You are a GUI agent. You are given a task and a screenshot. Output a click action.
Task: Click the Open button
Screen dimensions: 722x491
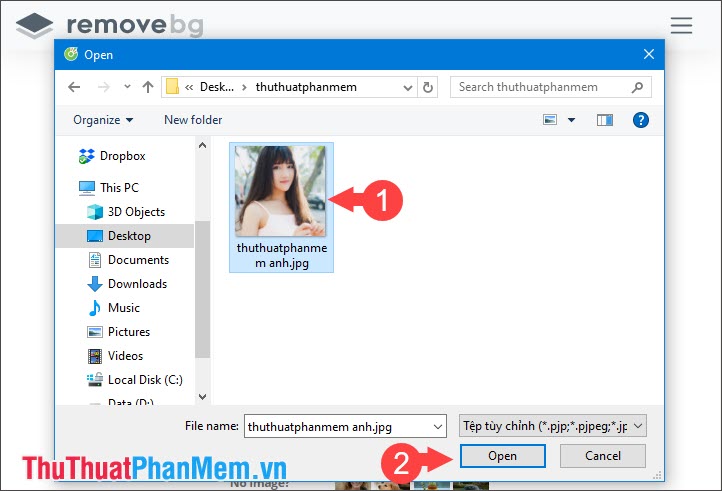pos(502,456)
